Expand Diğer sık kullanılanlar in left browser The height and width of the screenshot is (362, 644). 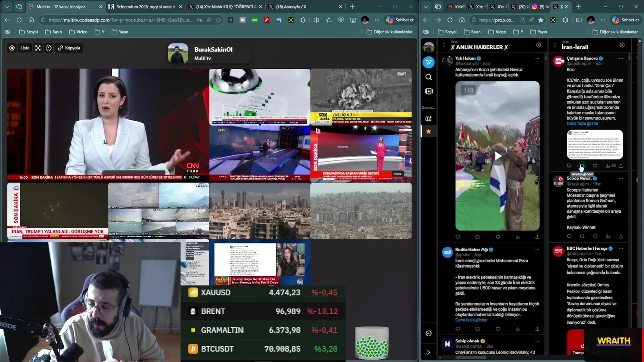389,32
